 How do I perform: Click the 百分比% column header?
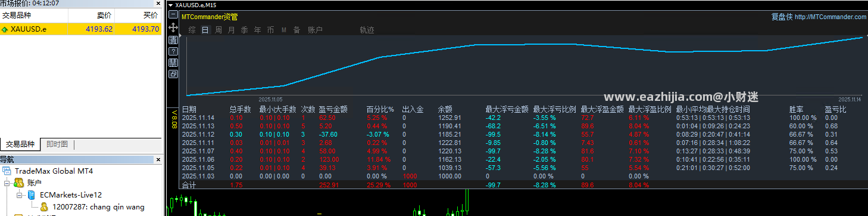(380, 110)
